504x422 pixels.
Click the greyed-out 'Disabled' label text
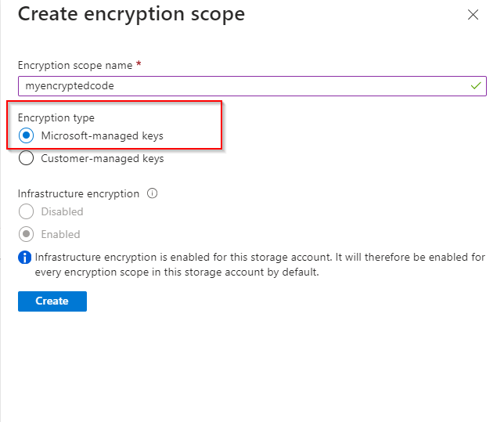pyautogui.click(x=62, y=211)
